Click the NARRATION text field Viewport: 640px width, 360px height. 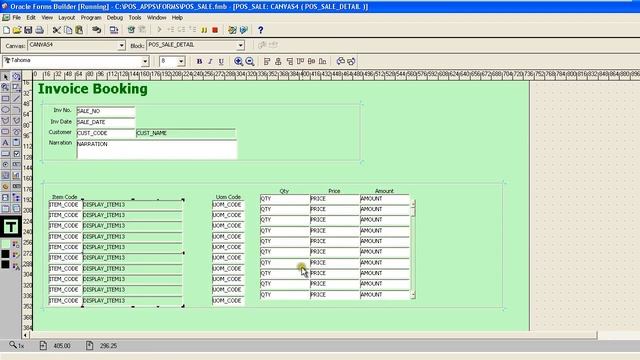click(157, 149)
